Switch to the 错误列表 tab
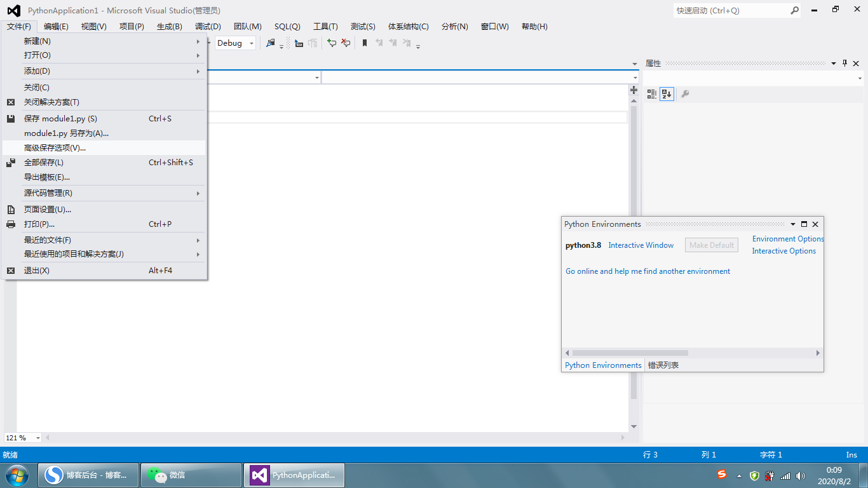The width and height of the screenshot is (868, 488). [x=663, y=365]
